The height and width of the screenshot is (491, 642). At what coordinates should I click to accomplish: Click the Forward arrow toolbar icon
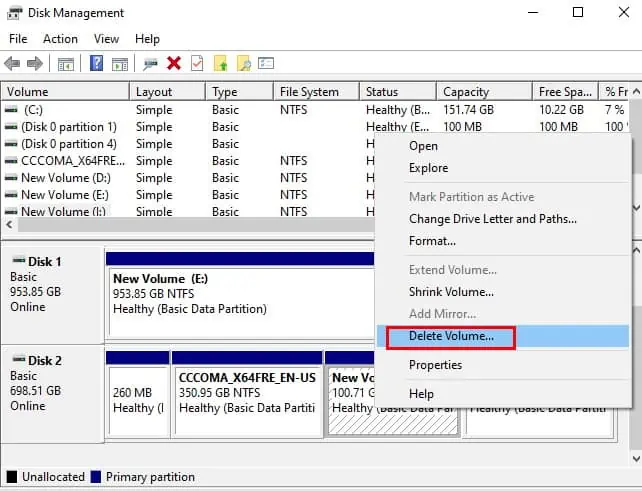click(35, 64)
